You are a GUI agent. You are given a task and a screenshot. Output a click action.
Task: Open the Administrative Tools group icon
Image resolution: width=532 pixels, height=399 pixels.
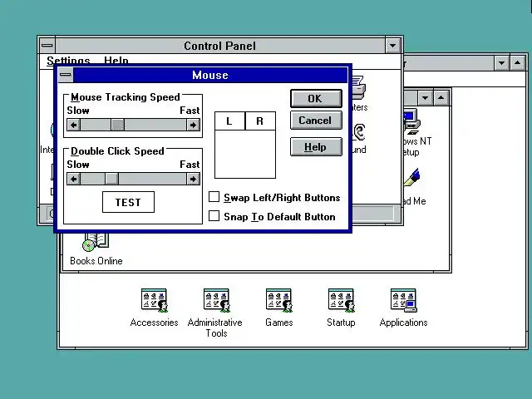pyautogui.click(x=216, y=301)
